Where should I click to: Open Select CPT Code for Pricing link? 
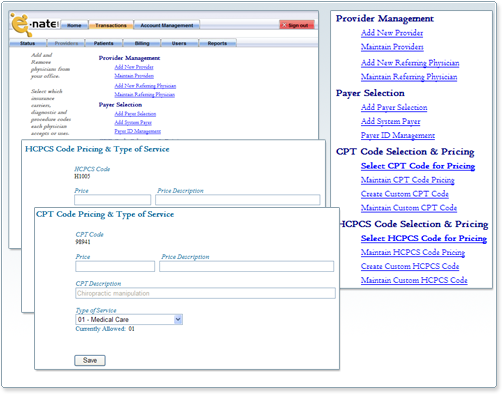(x=418, y=166)
